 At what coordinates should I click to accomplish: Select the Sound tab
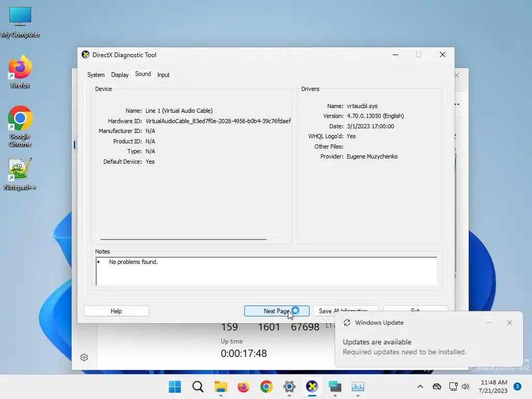pos(143,74)
